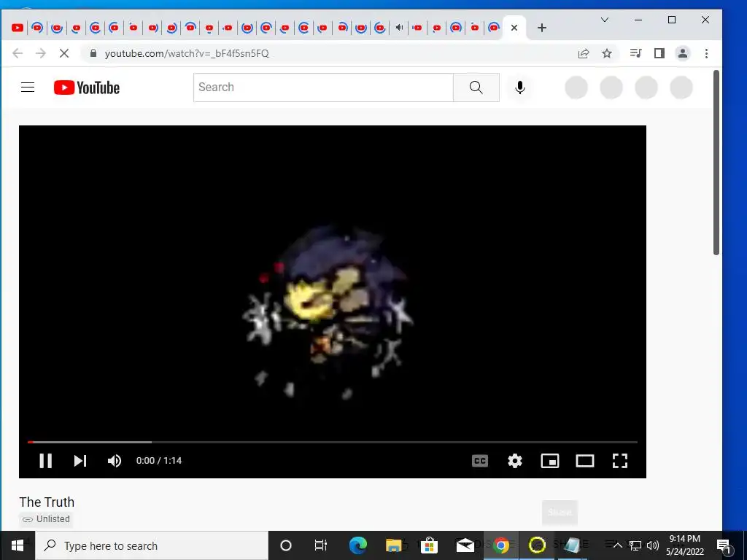This screenshot has width=747, height=560.
Task: Open Task View on taskbar
Action: tap(321, 545)
